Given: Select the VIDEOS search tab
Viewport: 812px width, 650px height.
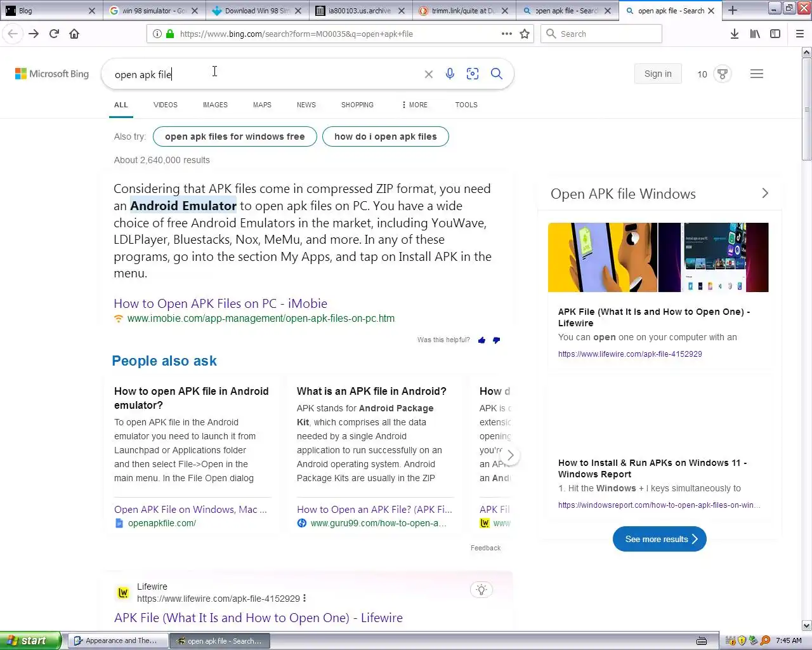Looking at the screenshot, I should pos(166,105).
